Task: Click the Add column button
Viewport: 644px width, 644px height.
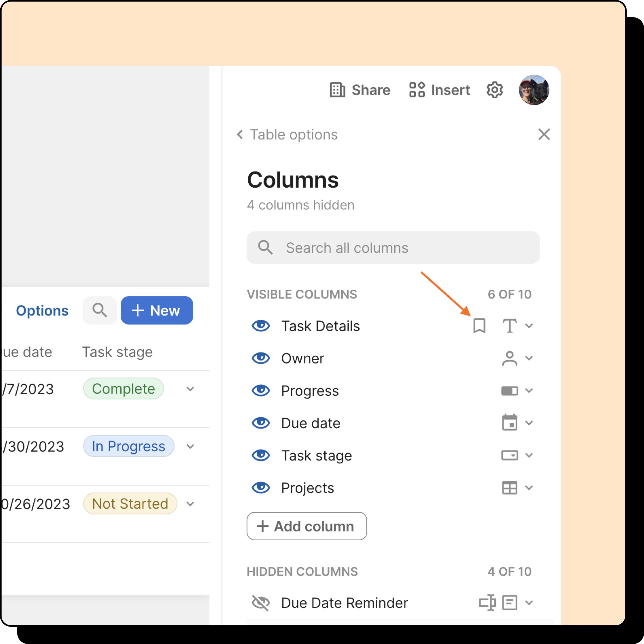Action: click(306, 526)
